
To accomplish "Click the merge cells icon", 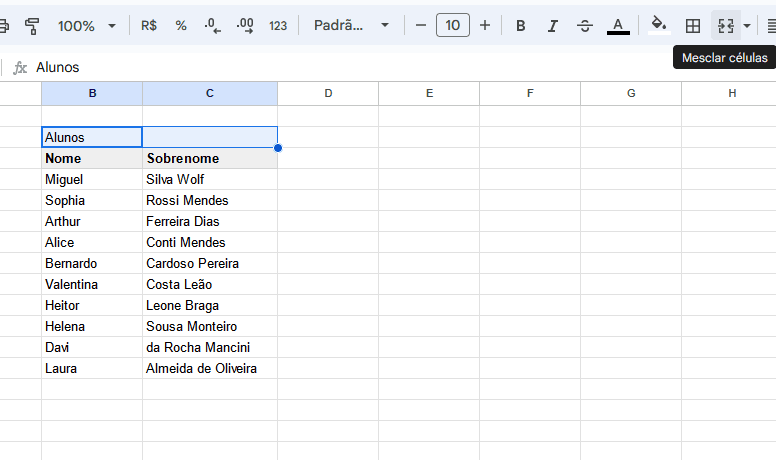I will point(726,25).
